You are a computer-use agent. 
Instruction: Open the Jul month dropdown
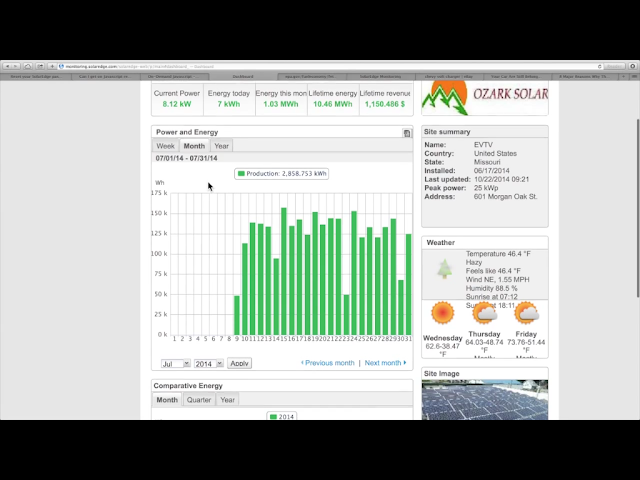click(x=176, y=363)
